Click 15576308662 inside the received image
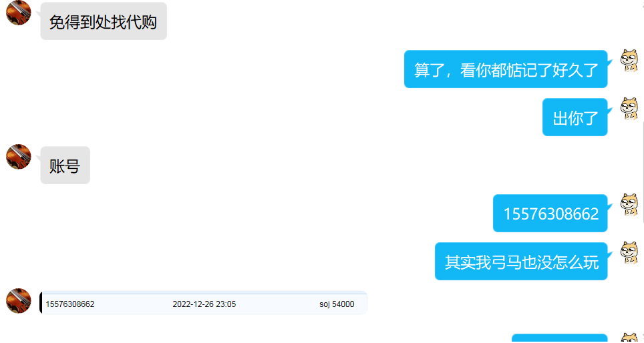Screen dimensions: 644x343 click(x=70, y=304)
